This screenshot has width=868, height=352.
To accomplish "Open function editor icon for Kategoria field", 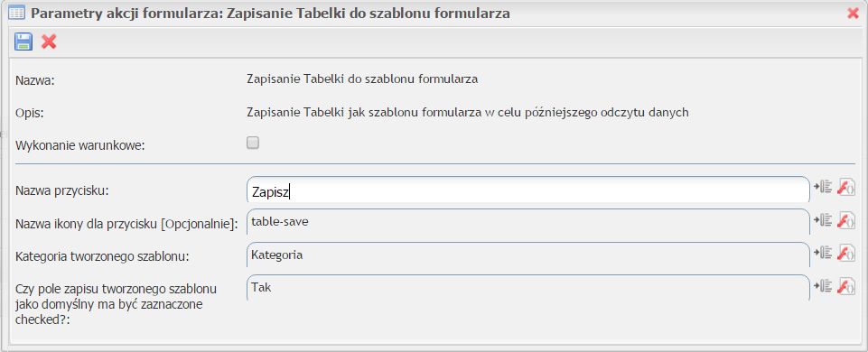I will point(846,253).
